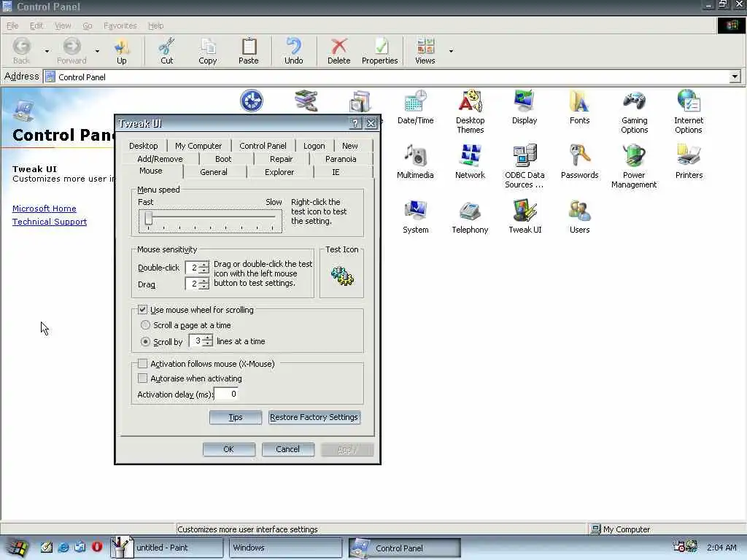This screenshot has width=747, height=560.
Task: Click the Undo toolbar button
Action: (293, 51)
